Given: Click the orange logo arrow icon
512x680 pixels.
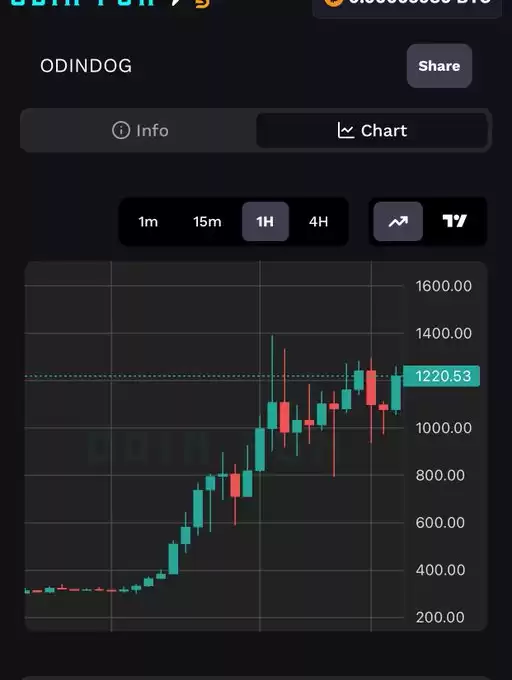Looking at the screenshot, I should (202, 3).
